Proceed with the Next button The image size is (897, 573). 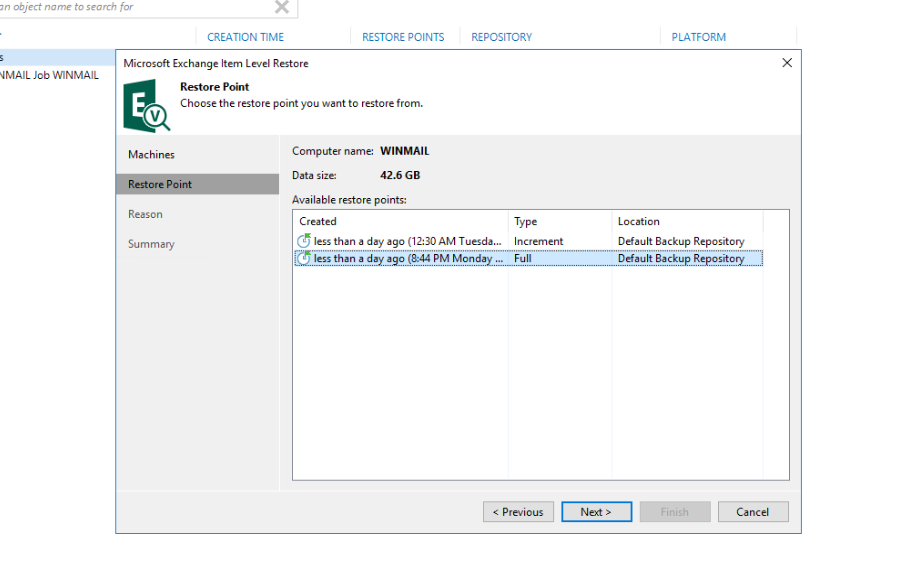[x=596, y=512]
